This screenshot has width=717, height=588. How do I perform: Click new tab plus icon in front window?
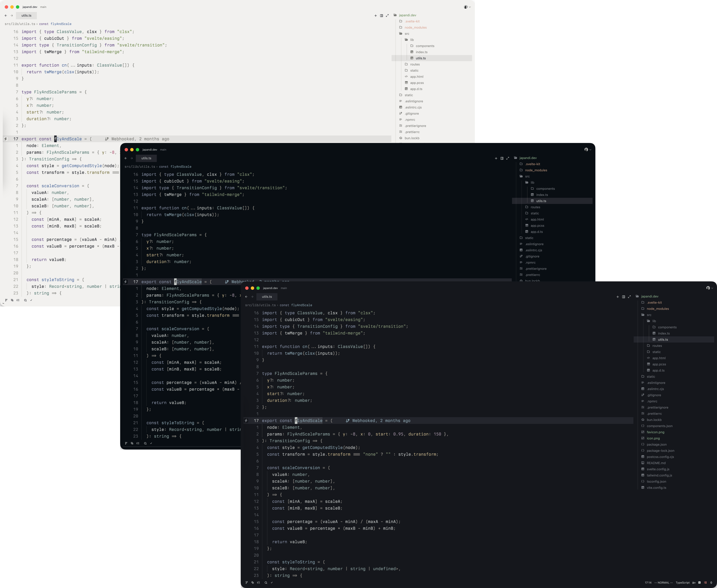pyautogui.click(x=617, y=297)
